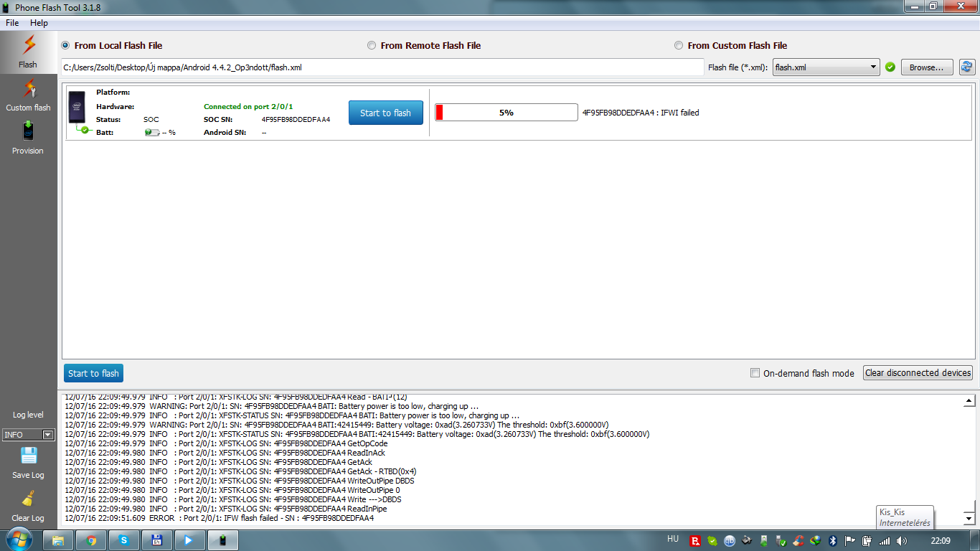Click the Internet Download Manager tray icon
Image resolution: width=980 pixels, height=551 pixels.
click(816, 540)
